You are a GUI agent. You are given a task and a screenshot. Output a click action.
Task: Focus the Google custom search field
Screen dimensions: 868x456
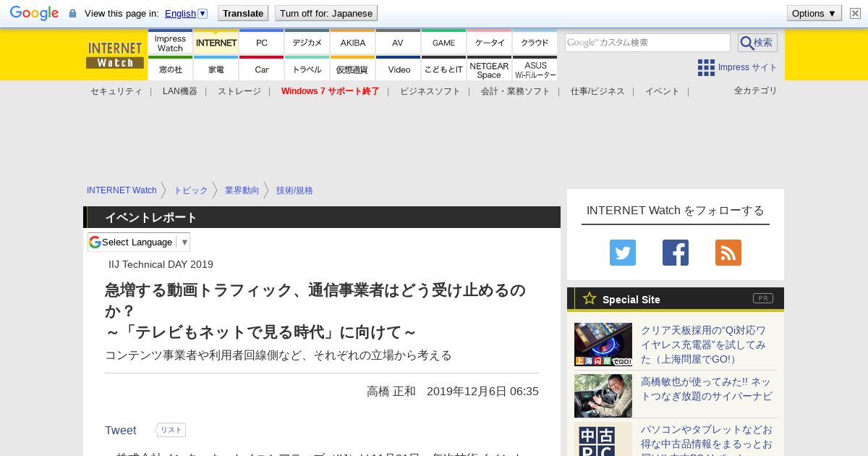(x=647, y=43)
